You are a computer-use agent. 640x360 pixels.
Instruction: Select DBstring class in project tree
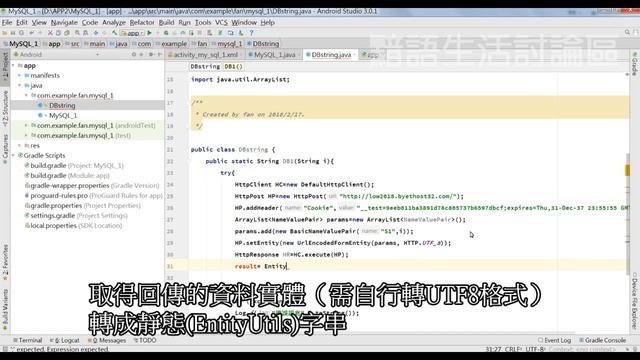pyautogui.click(x=62, y=105)
